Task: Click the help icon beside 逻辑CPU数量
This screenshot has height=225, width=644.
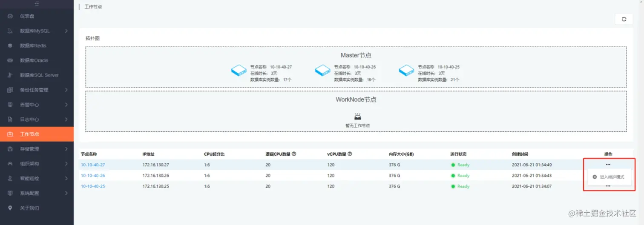Action: click(294, 154)
